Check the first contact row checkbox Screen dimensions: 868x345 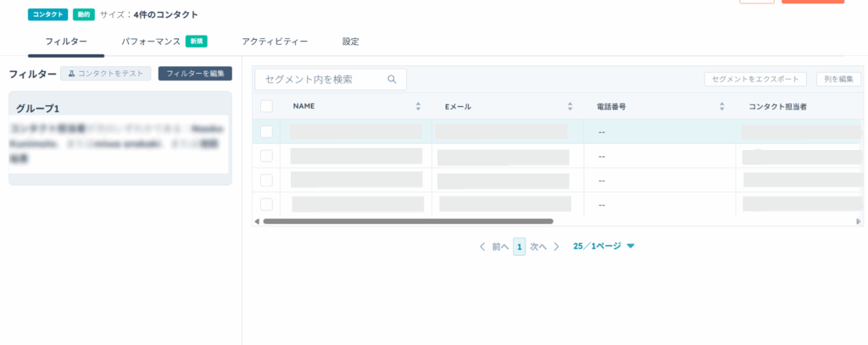(266, 131)
